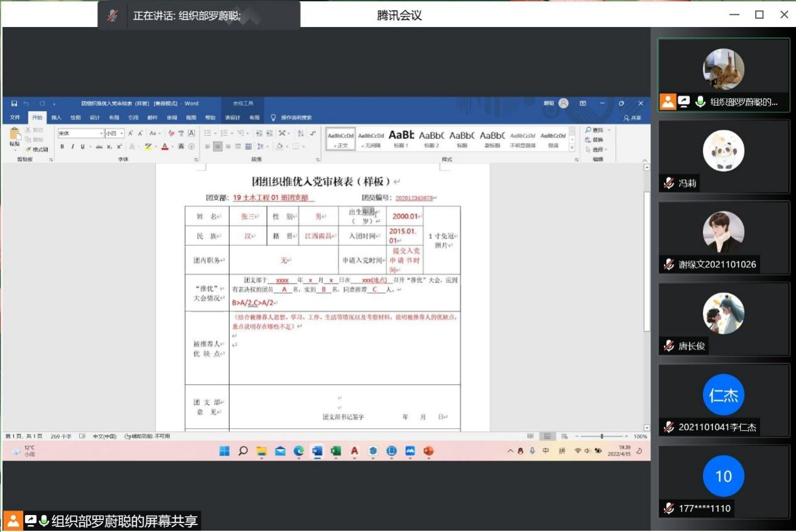Click the sort icon in paragraph group

coord(301,133)
